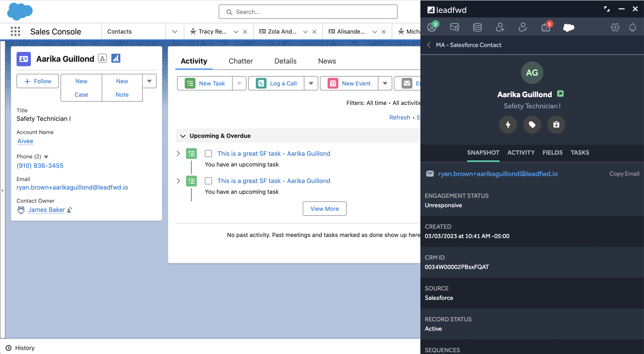644x354 pixels.
Task: Go back from MA - Salesforce Contact
Action: 429,45
